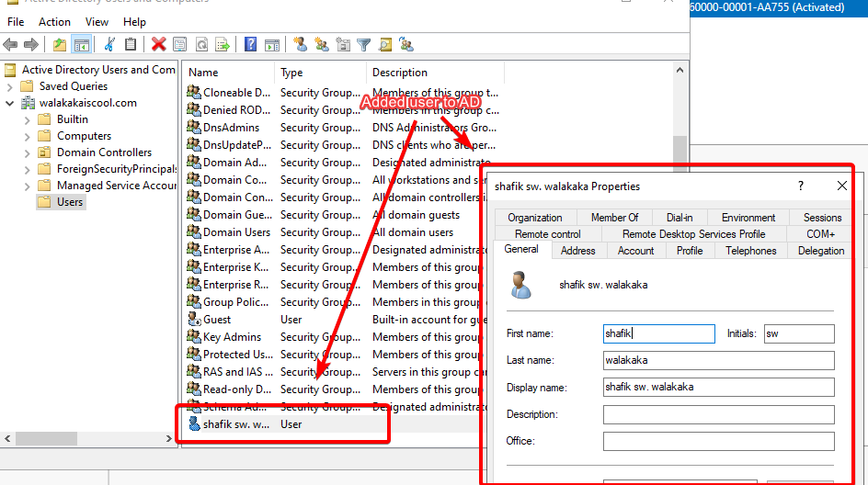Open the View menu
868x485 pixels.
coord(97,22)
